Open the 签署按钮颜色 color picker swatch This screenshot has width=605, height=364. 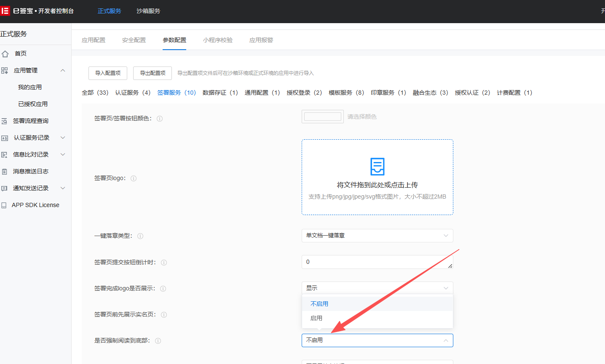(x=323, y=117)
